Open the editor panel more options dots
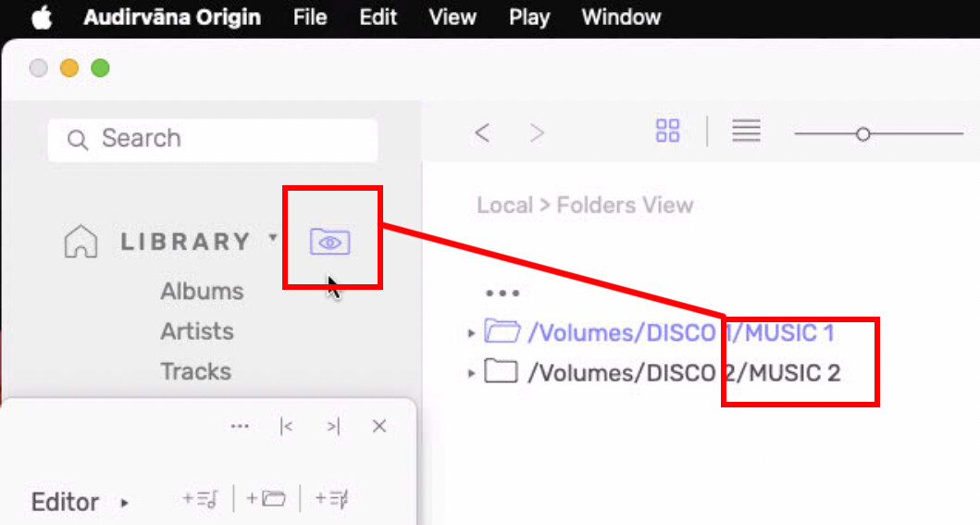The width and height of the screenshot is (980, 525). 240,426
